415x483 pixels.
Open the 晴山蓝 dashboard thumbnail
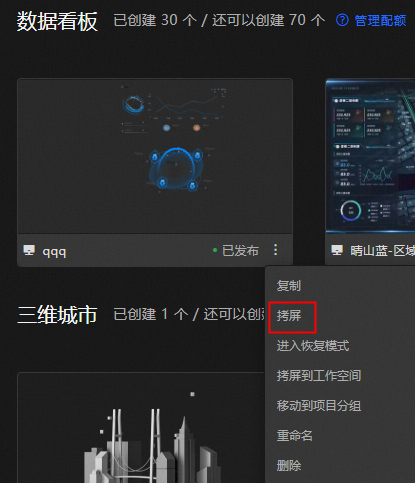coord(370,156)
